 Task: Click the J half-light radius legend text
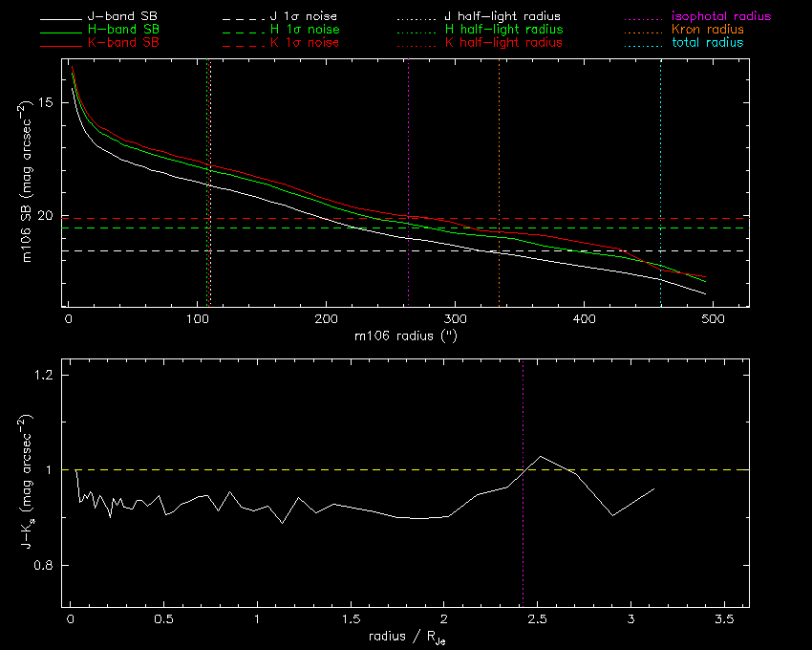(x=503, y=17)
